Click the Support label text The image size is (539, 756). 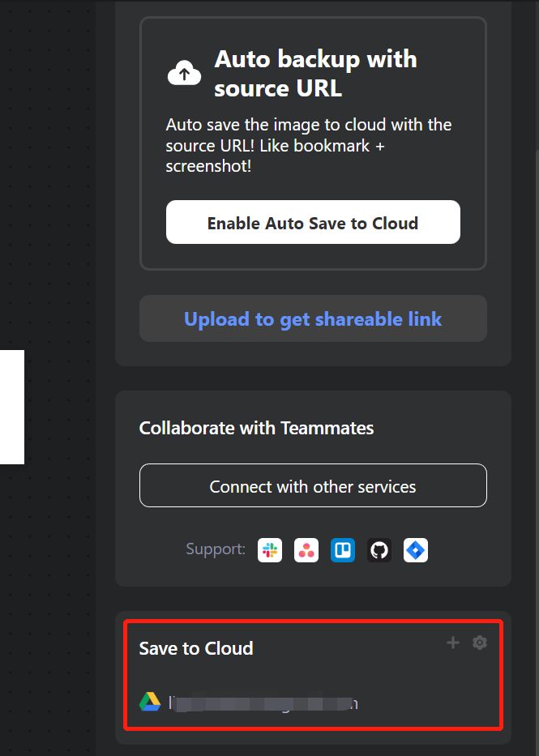click(216, 549)
